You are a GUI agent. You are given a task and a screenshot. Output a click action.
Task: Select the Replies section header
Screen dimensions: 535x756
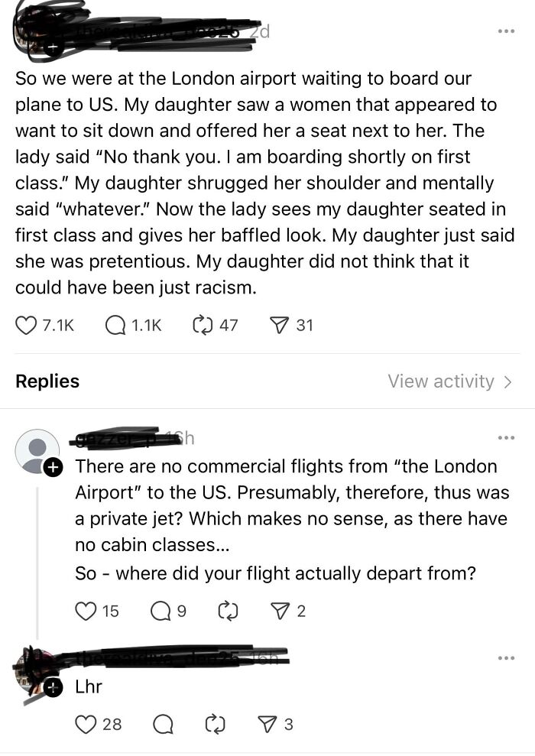point(47,381)
